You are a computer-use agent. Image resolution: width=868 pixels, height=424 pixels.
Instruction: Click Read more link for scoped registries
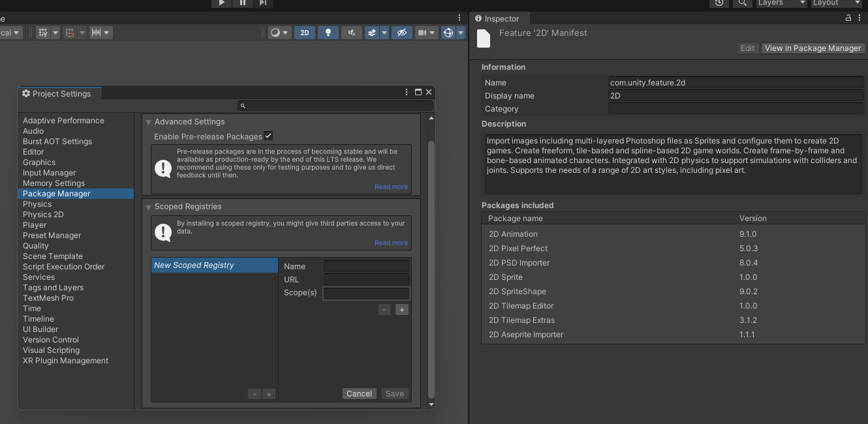click(x=391, y=243)
